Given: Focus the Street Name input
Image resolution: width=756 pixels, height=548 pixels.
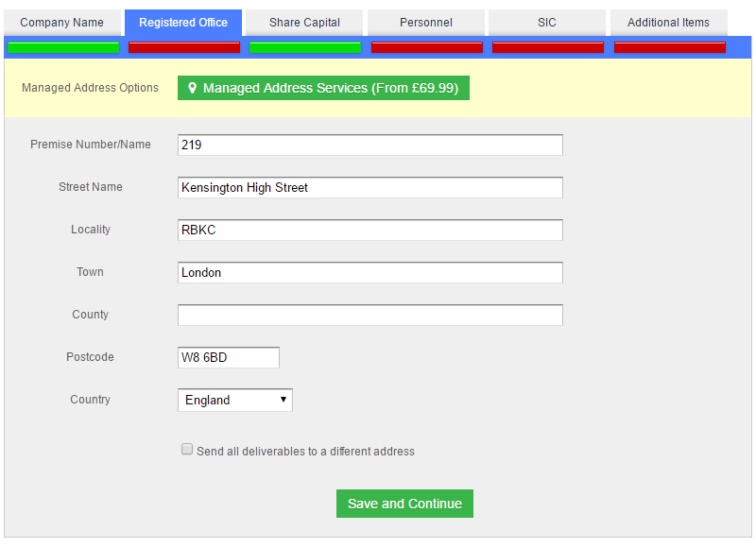Looking at the screenshot, I should [369, 187].
